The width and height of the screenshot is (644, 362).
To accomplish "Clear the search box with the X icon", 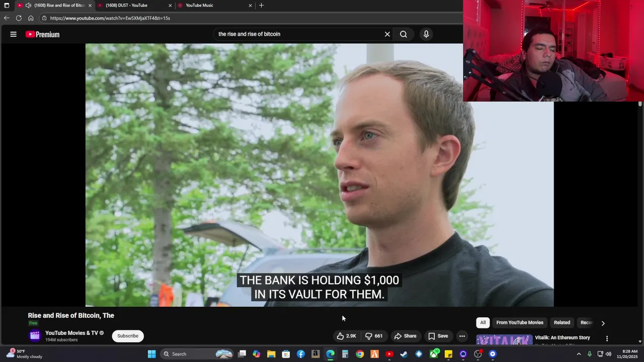I will (387, 34).
